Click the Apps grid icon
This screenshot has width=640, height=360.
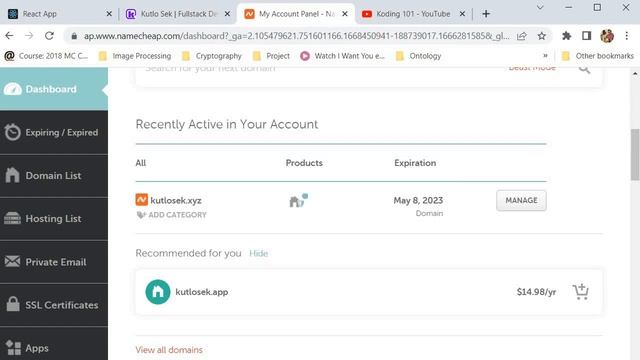[x=13, y=348]
